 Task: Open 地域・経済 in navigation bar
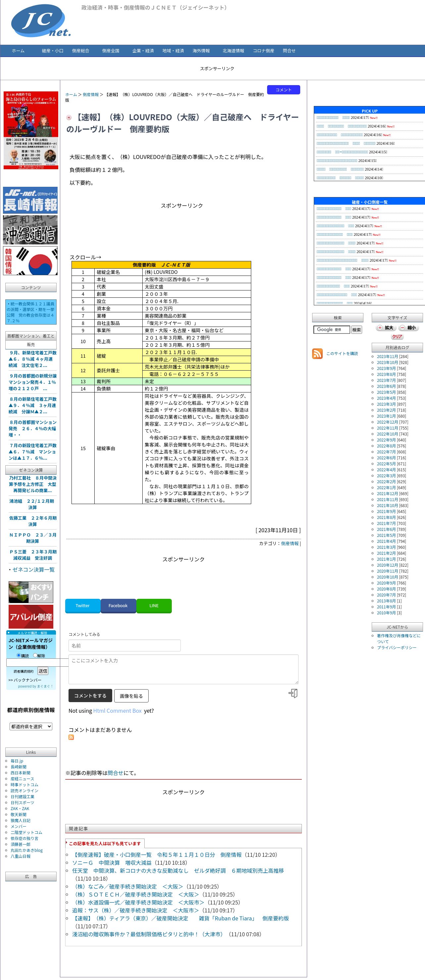[x=173, y=51]
